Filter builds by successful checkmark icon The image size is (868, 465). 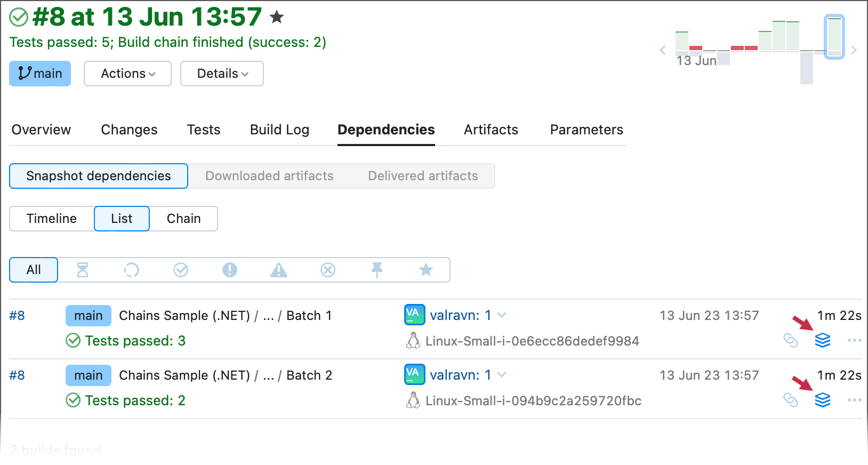click(x=181, y=270)
